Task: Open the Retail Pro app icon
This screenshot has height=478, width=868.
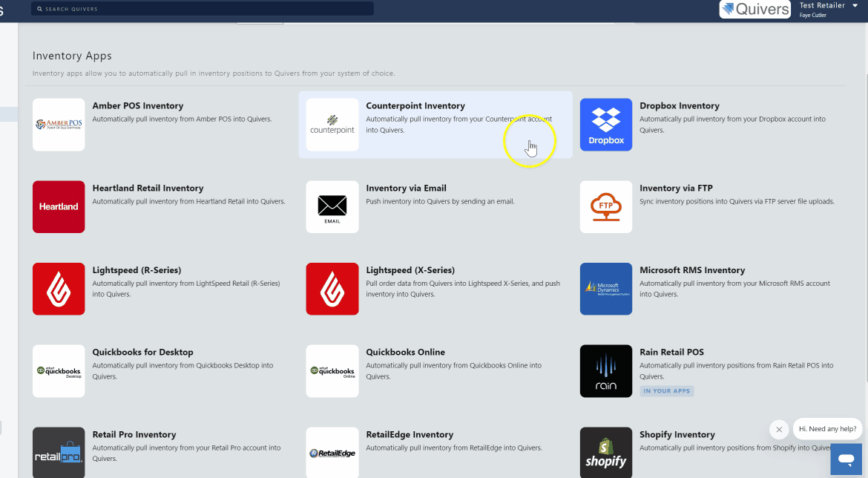Action: click(59, 453)
